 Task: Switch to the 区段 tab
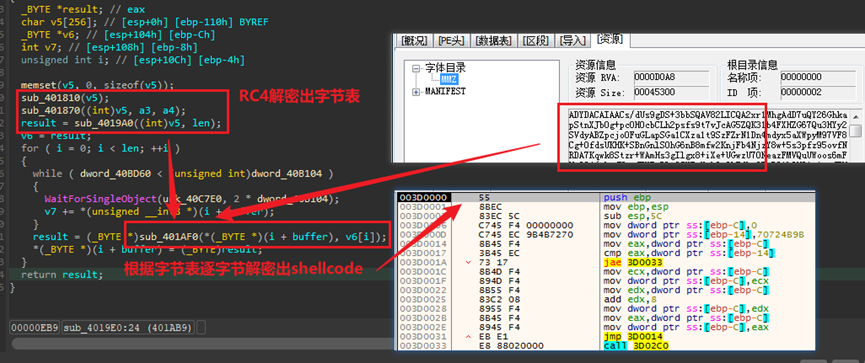(x=536, y=41)
